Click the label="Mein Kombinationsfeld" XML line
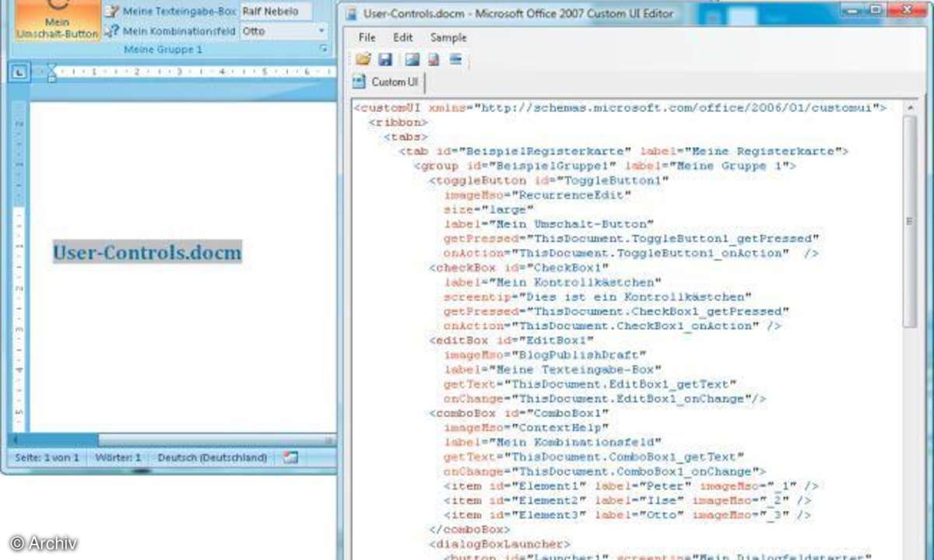 553,442
